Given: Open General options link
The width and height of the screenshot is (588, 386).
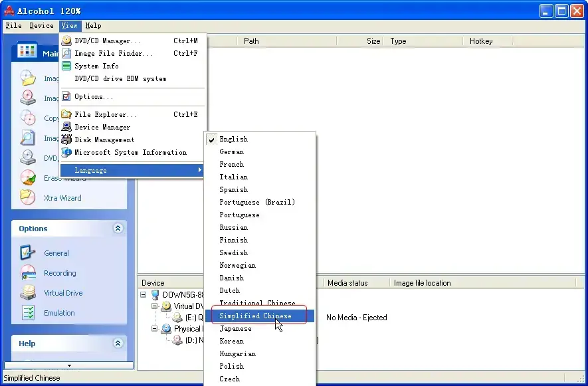Looking at the screenshot, I should pos(56,253).
